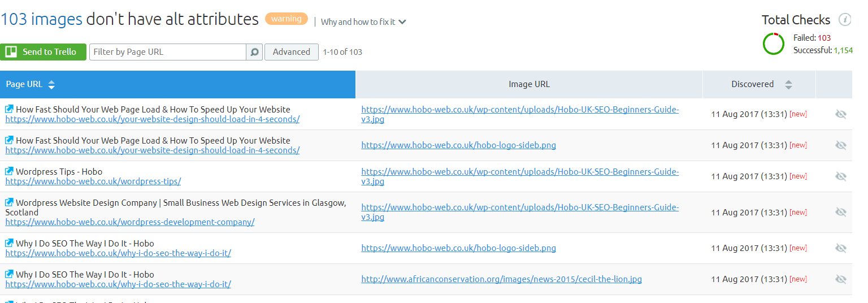
Task: Click "don't have alt attributes" heading text
Action: (172, 19)
